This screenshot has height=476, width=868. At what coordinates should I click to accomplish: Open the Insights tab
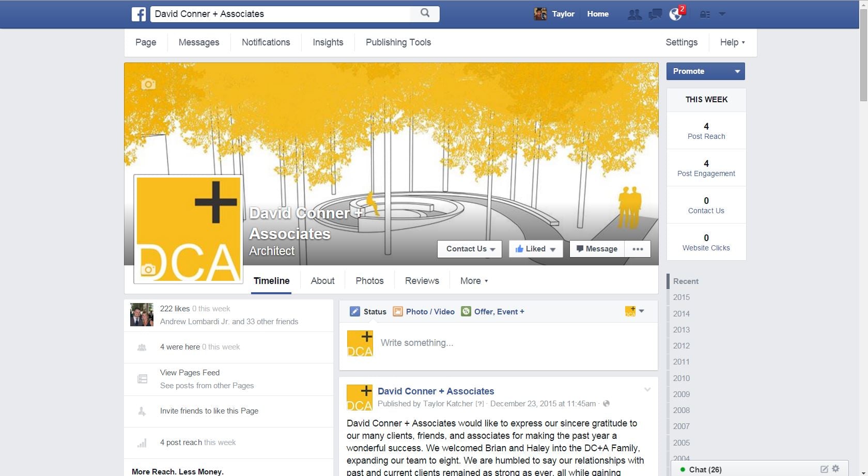[x=328, y=42]
